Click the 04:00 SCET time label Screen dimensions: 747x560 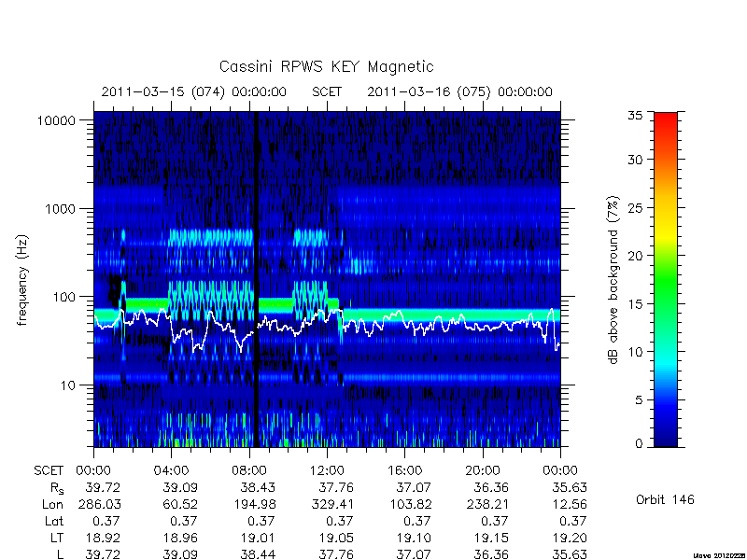click(171, 471)
